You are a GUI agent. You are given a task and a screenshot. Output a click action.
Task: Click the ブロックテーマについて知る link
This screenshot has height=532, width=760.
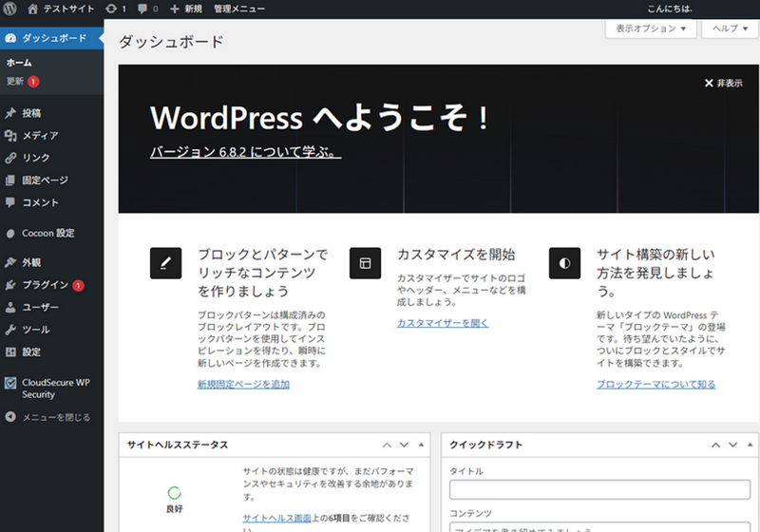(655, 384)
